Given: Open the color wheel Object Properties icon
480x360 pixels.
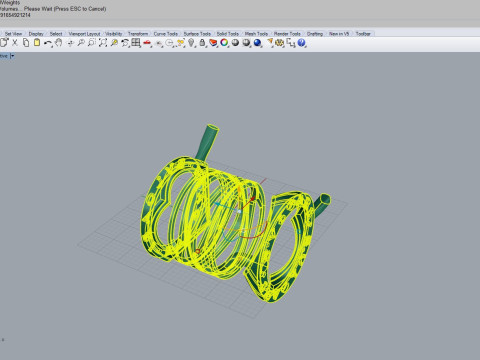Looking at the screenshot, I should [x=224, y=43].
